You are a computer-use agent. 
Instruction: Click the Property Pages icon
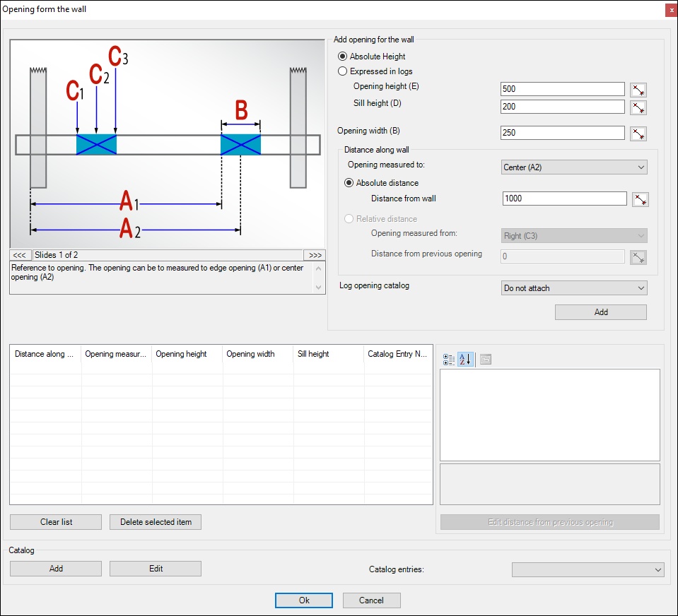(x=486, y=360)
